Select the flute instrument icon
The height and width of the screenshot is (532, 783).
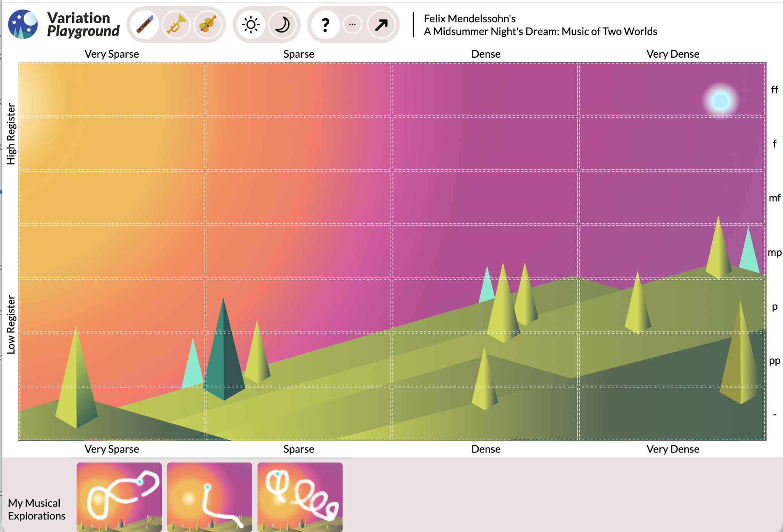click(145, 25)
